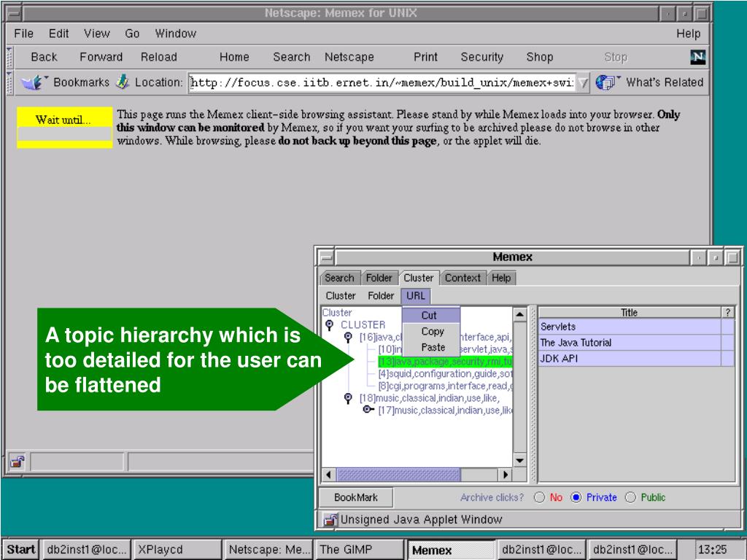Click the Back button in Netscape toolbar

[44, 57]
